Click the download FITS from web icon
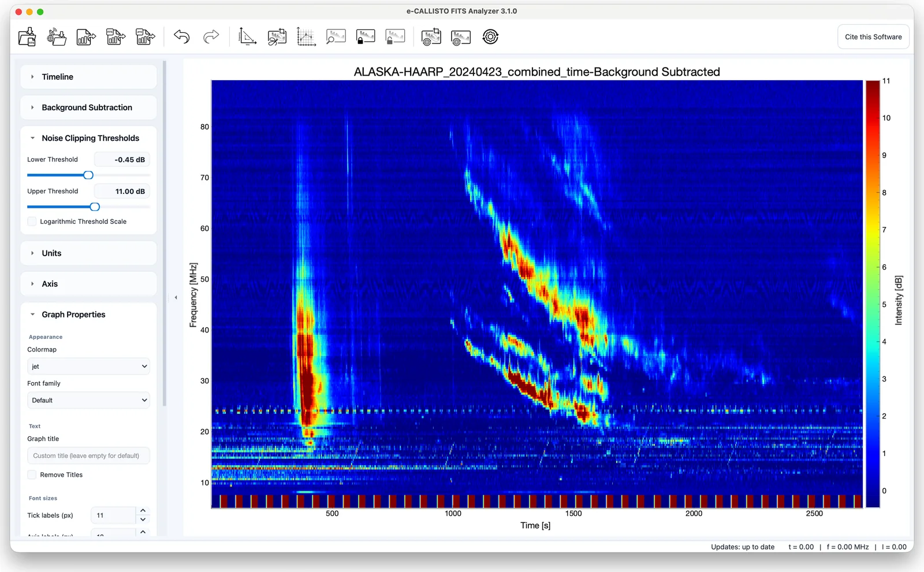 (57, 37)
